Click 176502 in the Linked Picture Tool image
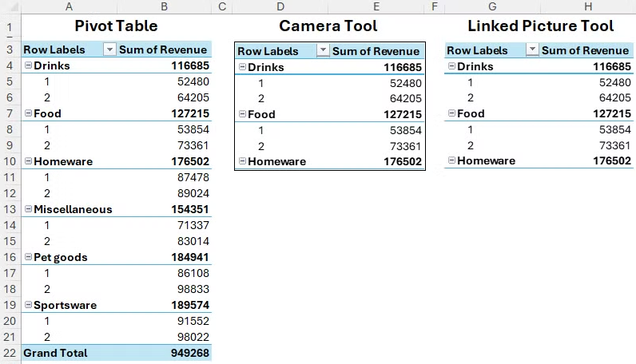This screenshot has width=636, height=364. [612, 160]
